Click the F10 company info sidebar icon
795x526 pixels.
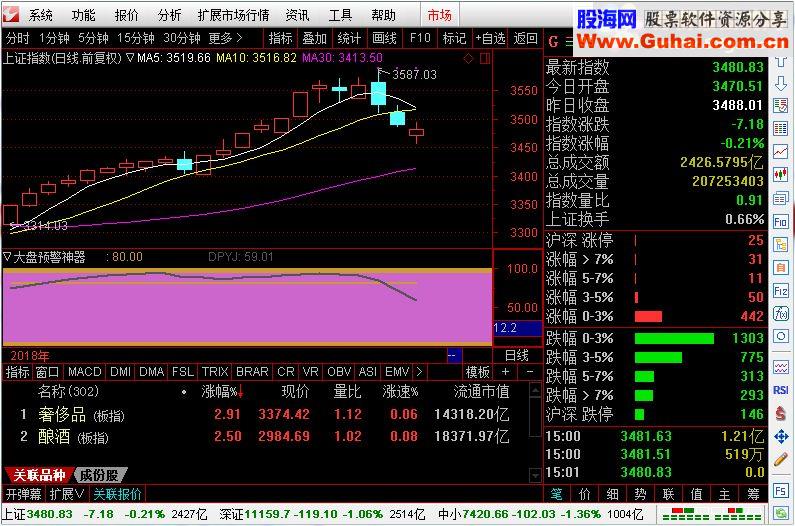click(x=781, y=221)
